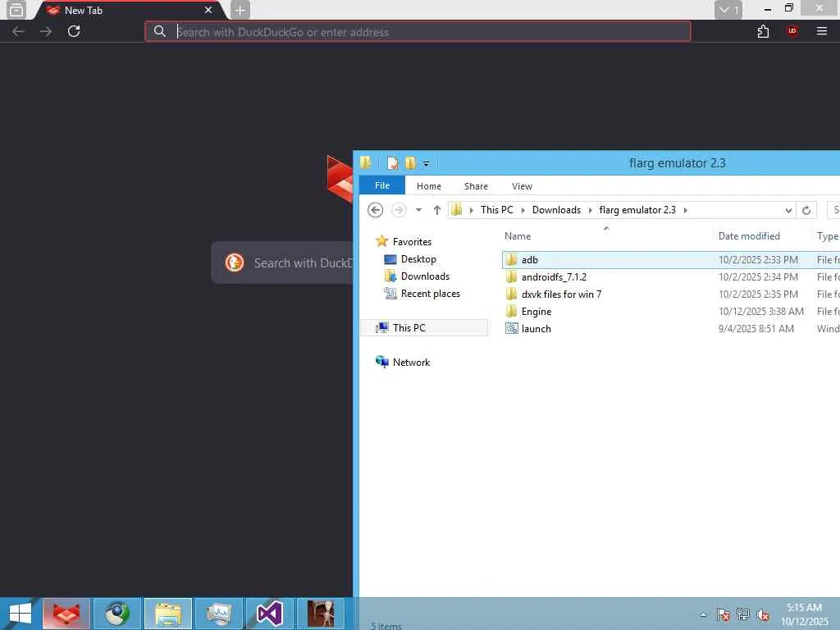Go up one folder level in Explorer
840x630 pixels.
coord(437,210)
